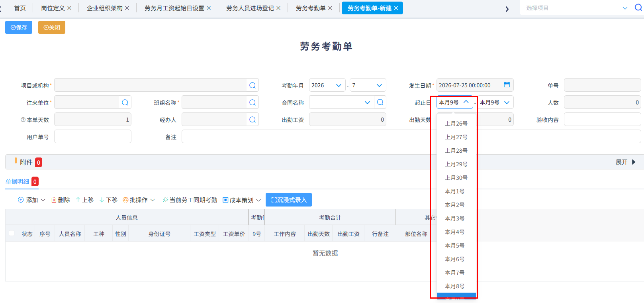Toggle the select-all checkbox in table header
The image size is (644, 303).
[x=12, y=233]
